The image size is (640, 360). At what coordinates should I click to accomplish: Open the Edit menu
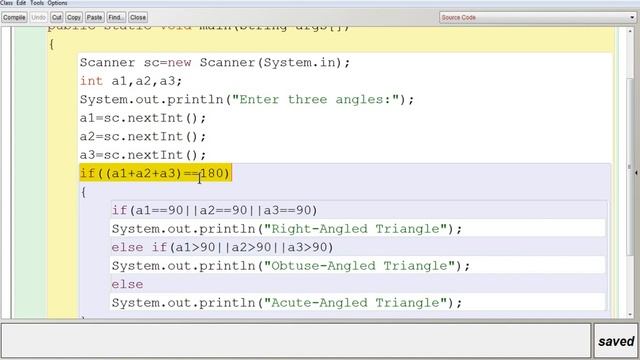tap(21, 3)
